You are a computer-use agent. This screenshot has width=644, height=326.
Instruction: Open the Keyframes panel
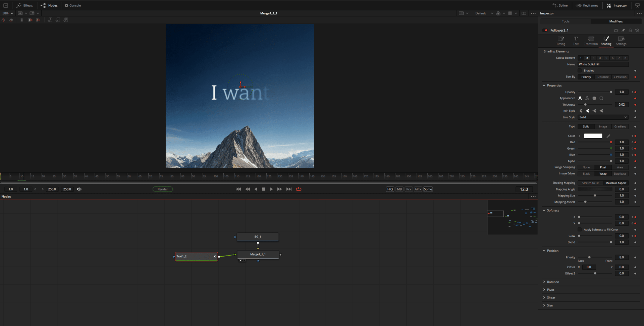click(x=587, y=5)
